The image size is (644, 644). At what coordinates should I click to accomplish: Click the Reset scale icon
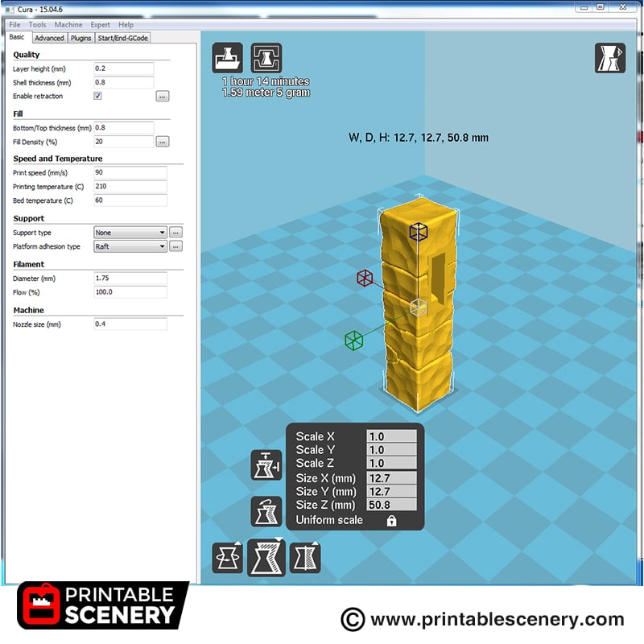click(x=266, y=511)
